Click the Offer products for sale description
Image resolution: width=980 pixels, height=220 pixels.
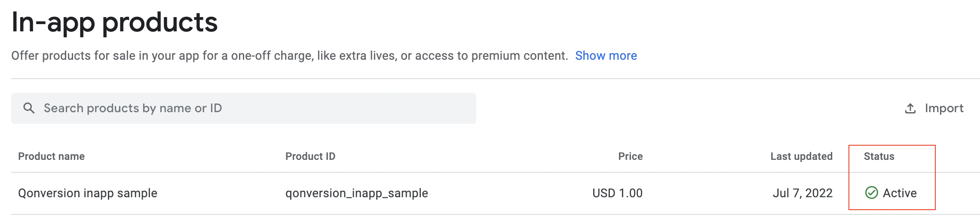coord(289,56)
